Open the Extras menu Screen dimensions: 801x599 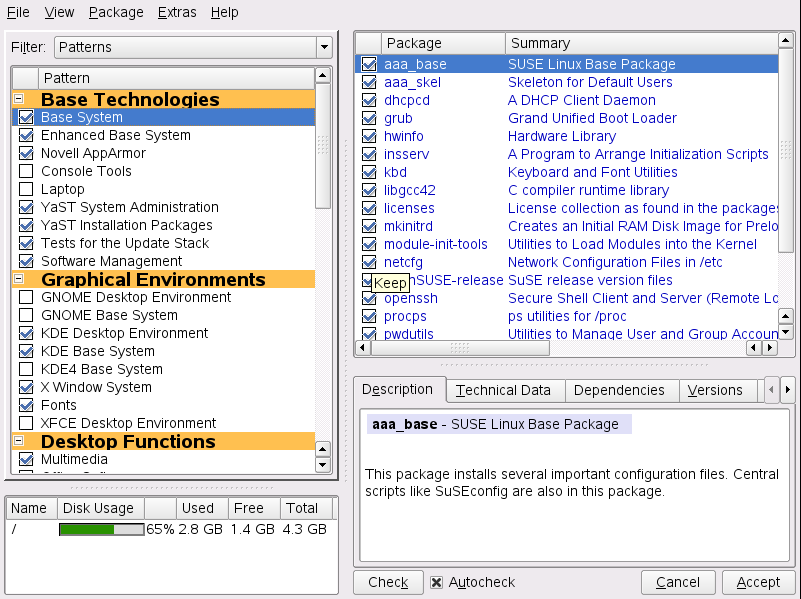177,12
